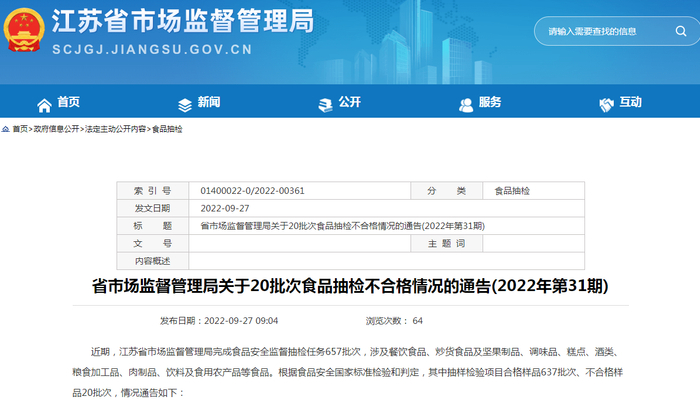Click the table title cell about 2022年第31期
Image resolution: width=700 pixels, height=400 pixels.
[386, 226]
